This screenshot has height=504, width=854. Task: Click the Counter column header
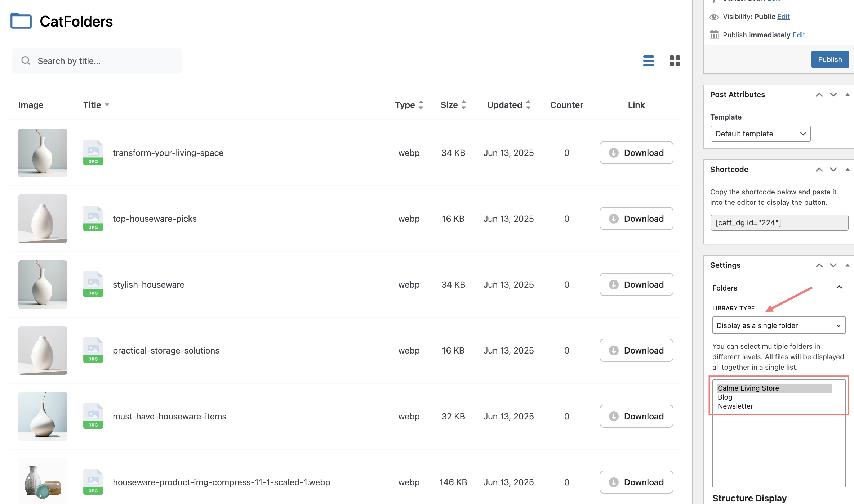pos(566,105)
